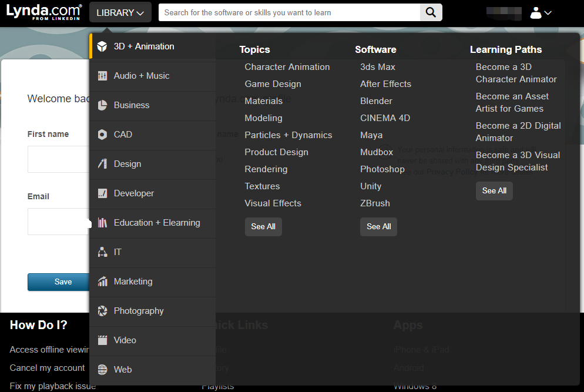
Task: Open the Particles + Dynamics topic
Action: click(x=288, y=135)
